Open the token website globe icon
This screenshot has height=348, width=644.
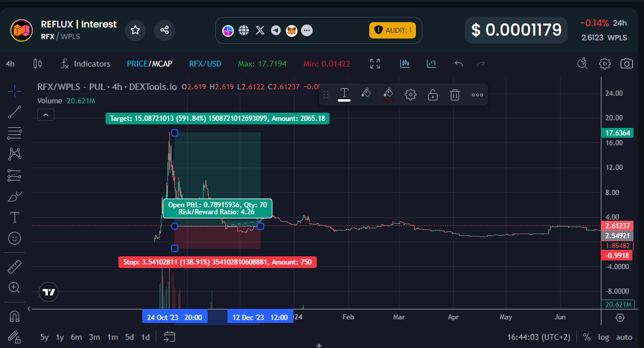[x=244, y=30]
